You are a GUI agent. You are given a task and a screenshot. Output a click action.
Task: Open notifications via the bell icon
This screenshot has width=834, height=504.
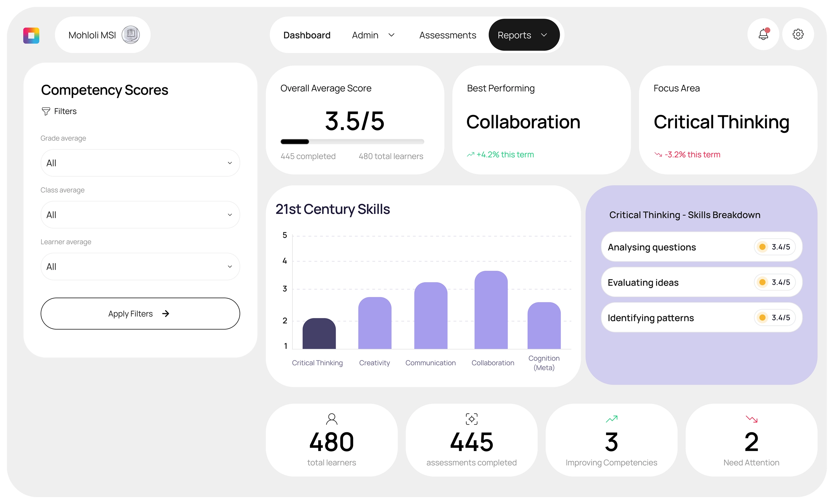pyautogui.click(x=763, y=34)
